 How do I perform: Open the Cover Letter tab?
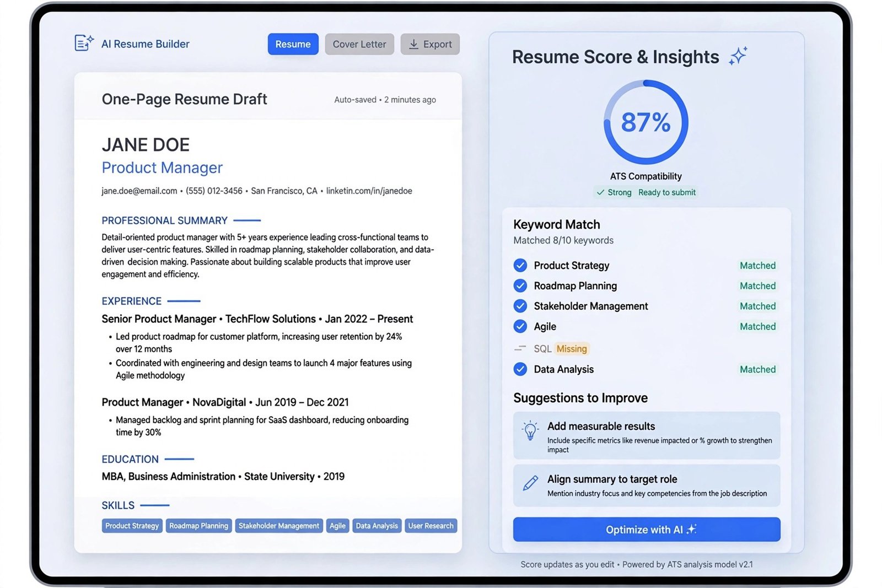(359, 44)
